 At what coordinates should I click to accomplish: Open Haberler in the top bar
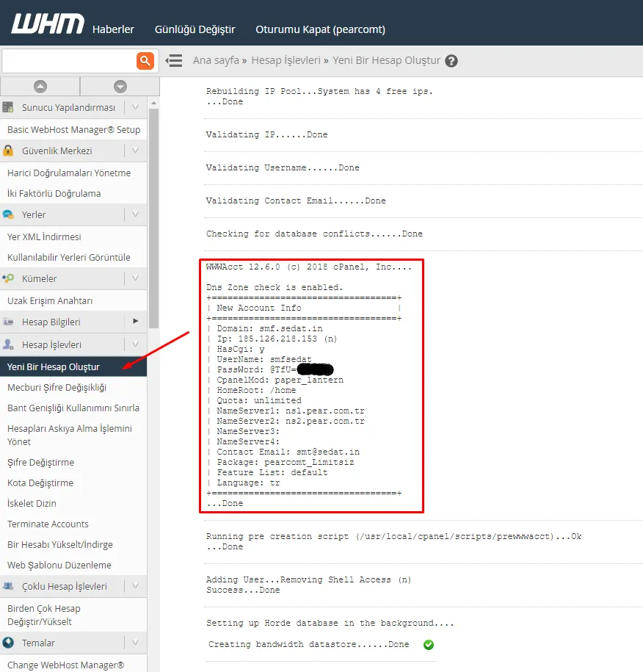point(113,29)
